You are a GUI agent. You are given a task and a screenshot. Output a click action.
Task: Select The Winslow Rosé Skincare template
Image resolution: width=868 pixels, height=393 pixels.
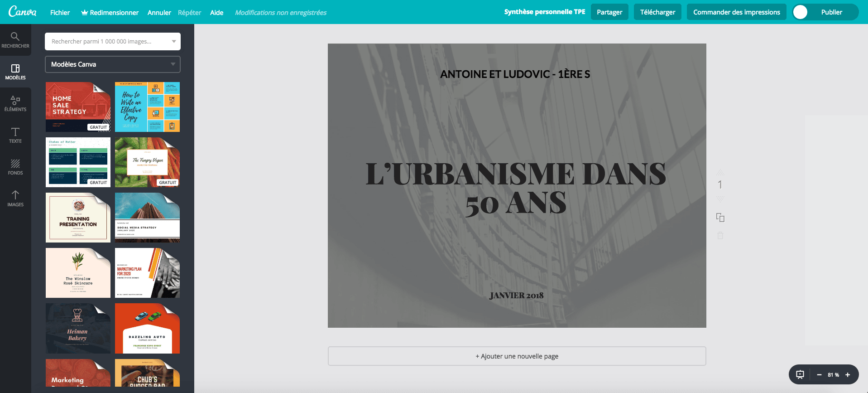pos(78,273)
